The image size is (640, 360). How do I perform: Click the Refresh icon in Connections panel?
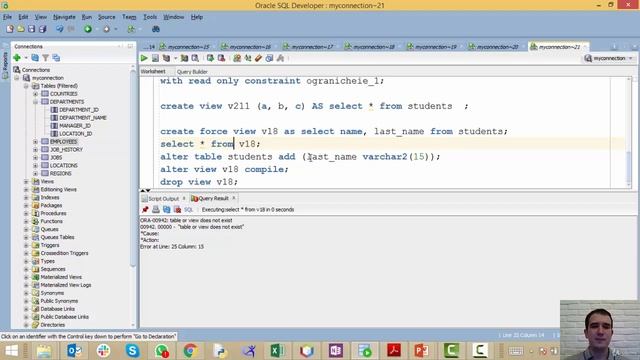coord(35,58)
